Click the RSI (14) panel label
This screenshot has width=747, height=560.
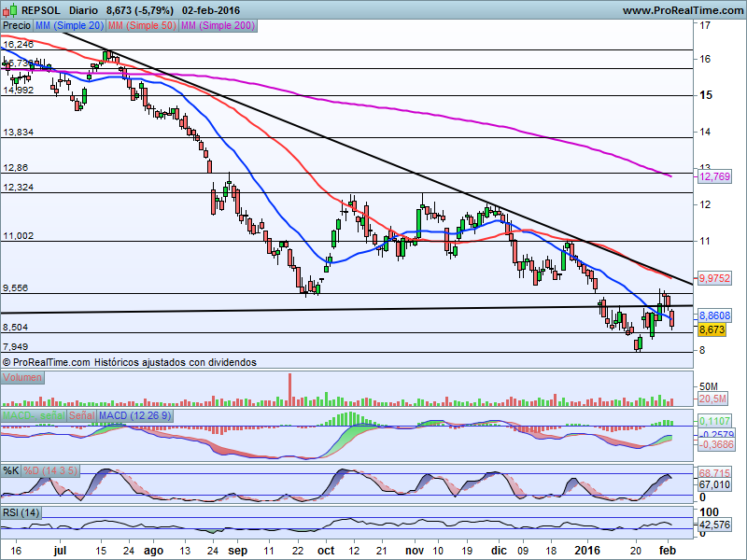[x=21, y=512]
